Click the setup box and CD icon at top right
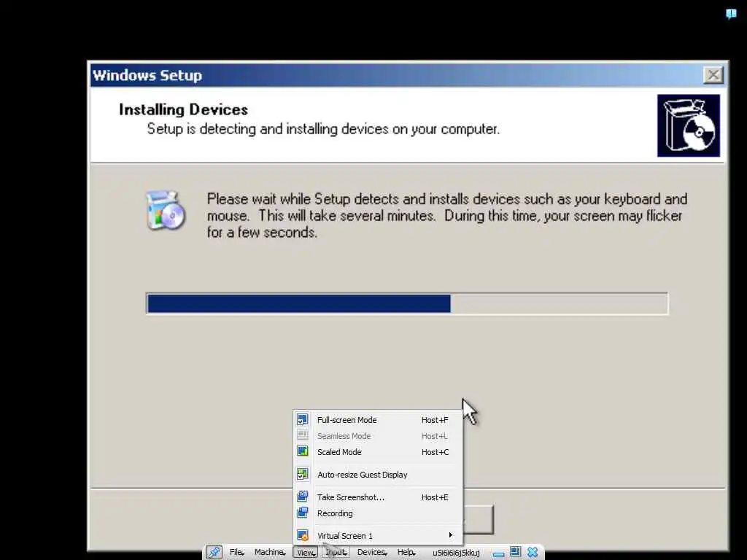The width and height of the screenshot is (747, 560). click(689, 125)
